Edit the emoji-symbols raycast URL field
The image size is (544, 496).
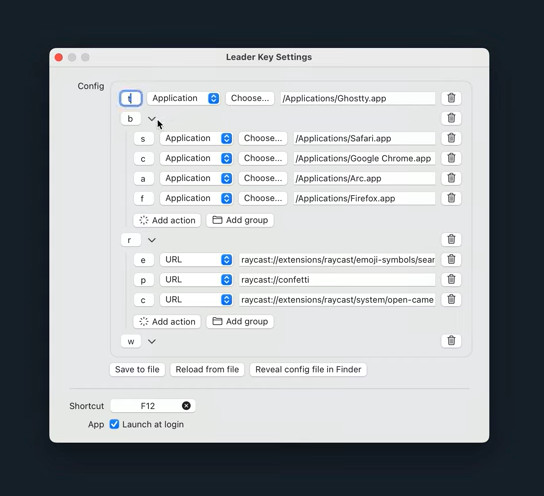coord(337,260)
